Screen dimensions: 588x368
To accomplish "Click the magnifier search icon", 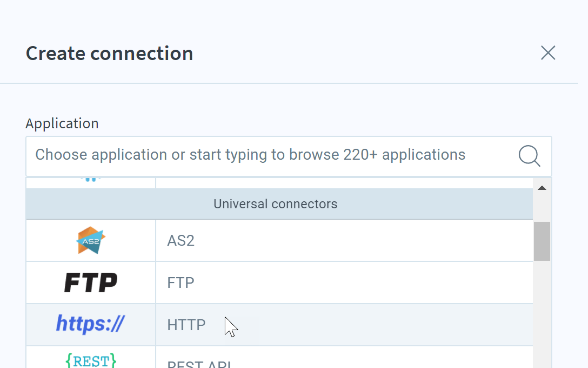I will pyautogui.click(x=529, y=156).
